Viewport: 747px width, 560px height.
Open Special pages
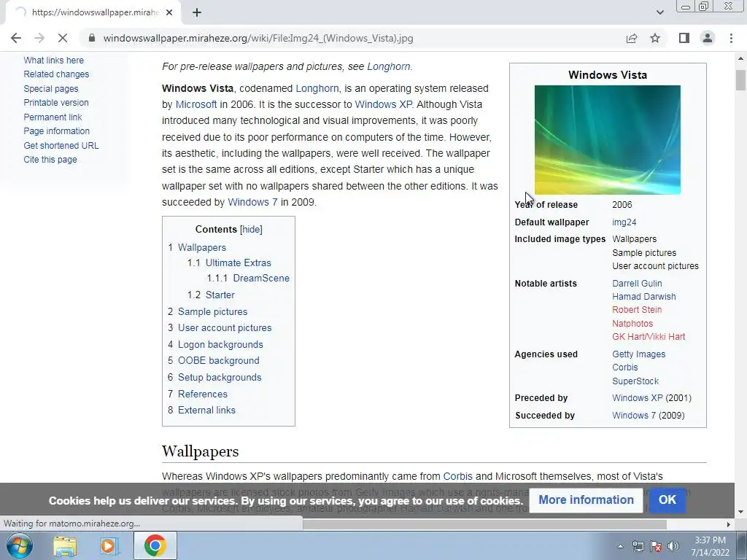[x=51, y=88]
